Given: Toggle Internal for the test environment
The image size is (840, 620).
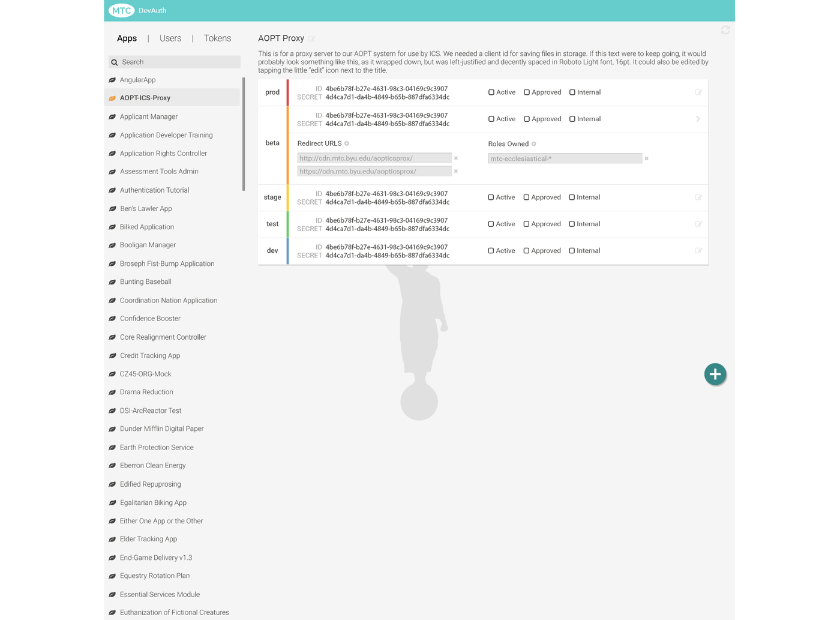Looking at the screenshot, I should point(571,223).
